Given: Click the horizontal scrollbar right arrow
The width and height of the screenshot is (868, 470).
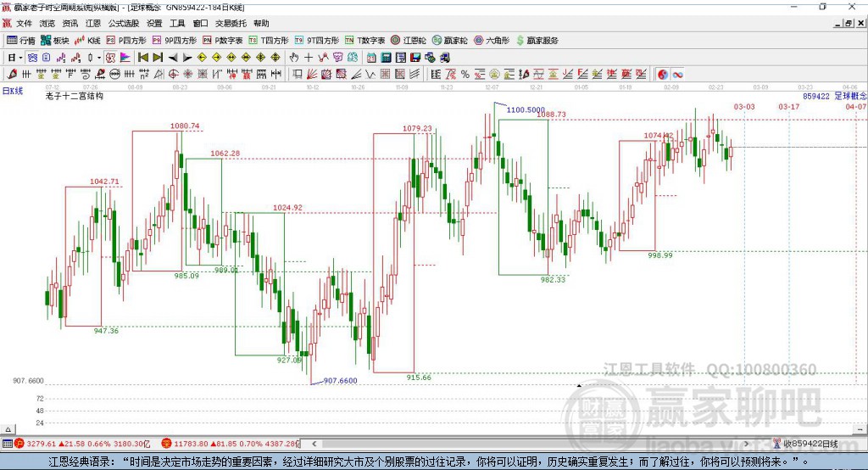Looking at the screenshot, I should click(x=746, y=444).
